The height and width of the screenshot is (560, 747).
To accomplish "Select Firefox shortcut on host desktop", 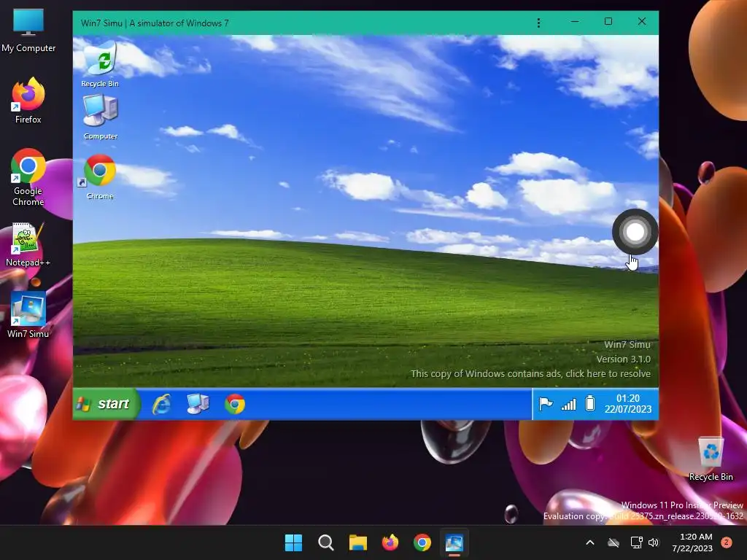I will 28,101.
